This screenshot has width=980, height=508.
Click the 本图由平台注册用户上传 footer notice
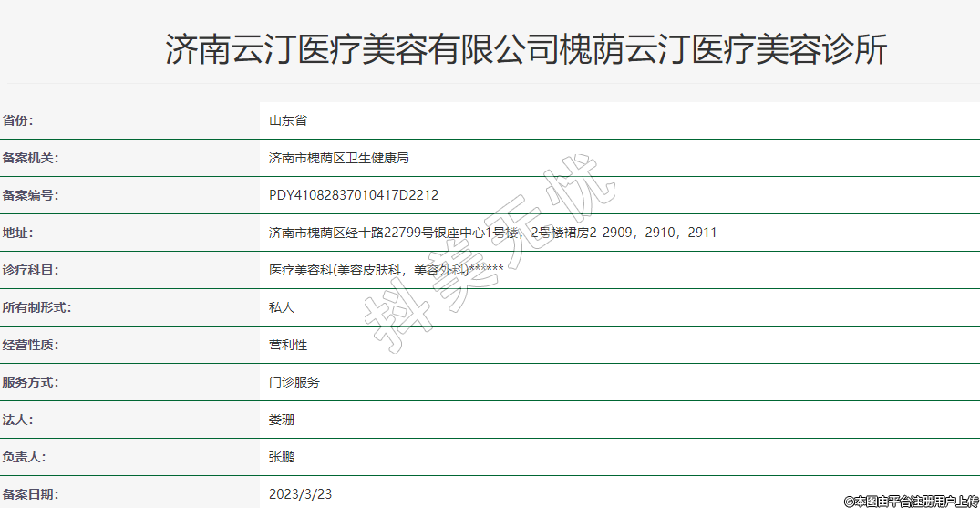point(911,501)
